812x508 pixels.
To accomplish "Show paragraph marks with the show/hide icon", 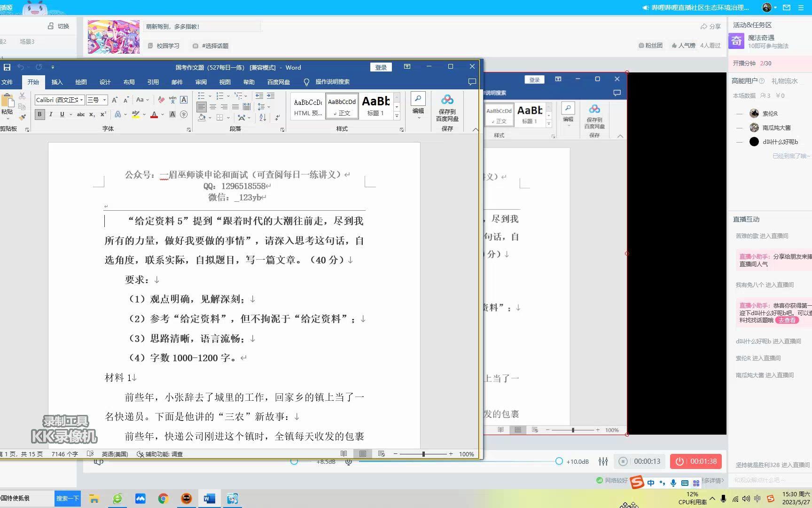I will [x=278, y=118].
